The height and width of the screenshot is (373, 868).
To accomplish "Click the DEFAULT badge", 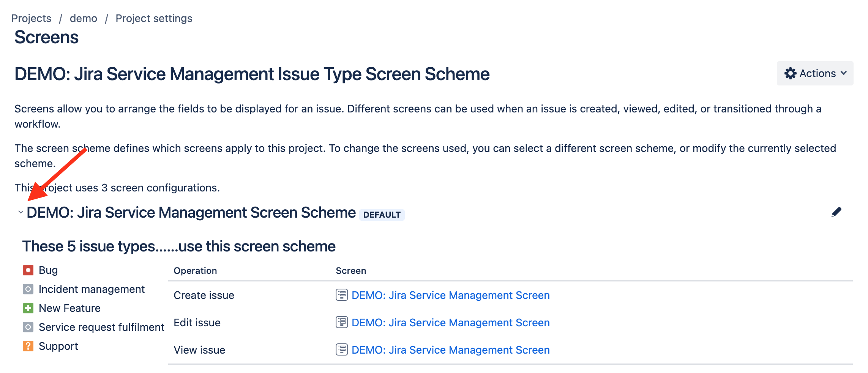I will coord(382,215).
